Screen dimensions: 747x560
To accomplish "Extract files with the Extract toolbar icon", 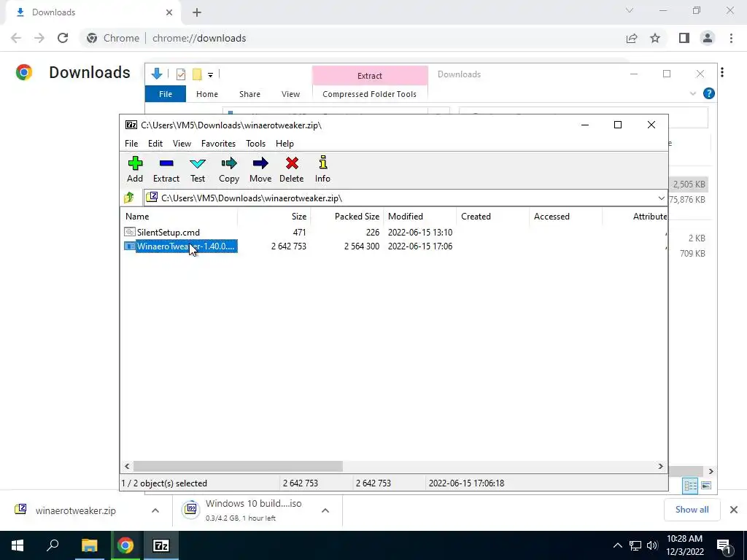I will 166,169.
